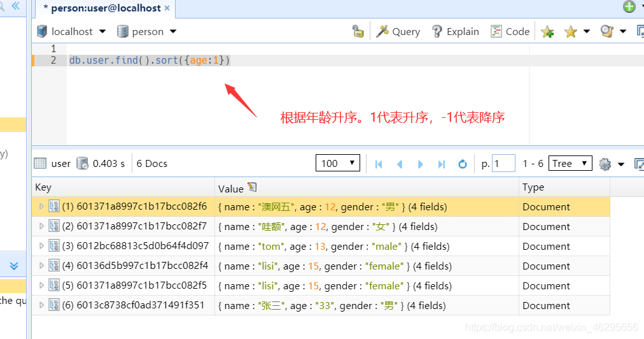Go to previous page of results
The height and width of the screenshot is (339, 644).
(400, 164)
